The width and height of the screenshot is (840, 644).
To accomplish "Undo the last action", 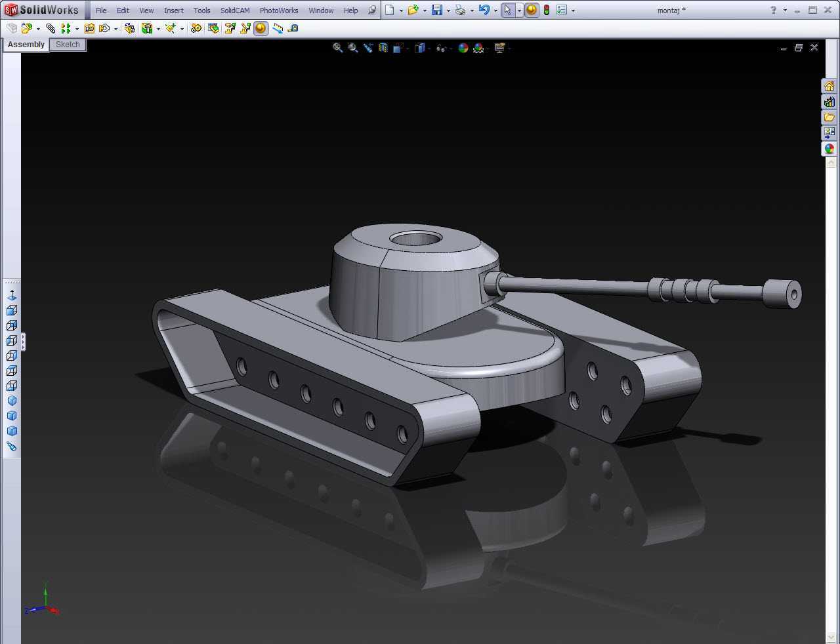I will pos(484,10).
